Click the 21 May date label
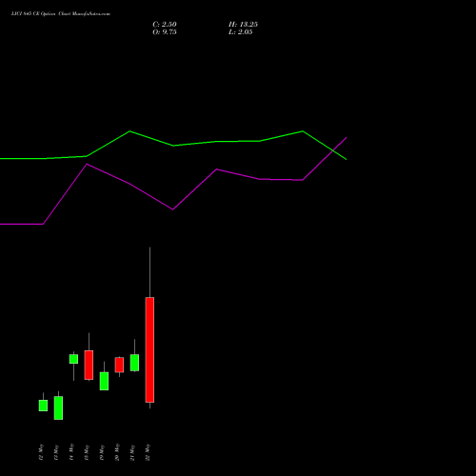The width and height of the screenshot is (476, 476). pos(132,452)
